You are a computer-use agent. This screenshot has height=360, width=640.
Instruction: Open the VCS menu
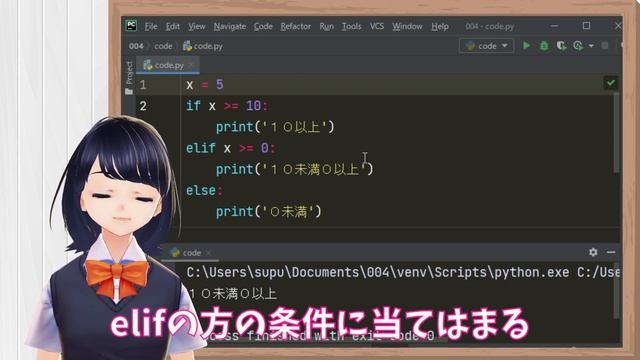pyautogui.click(x=377, y=27)
